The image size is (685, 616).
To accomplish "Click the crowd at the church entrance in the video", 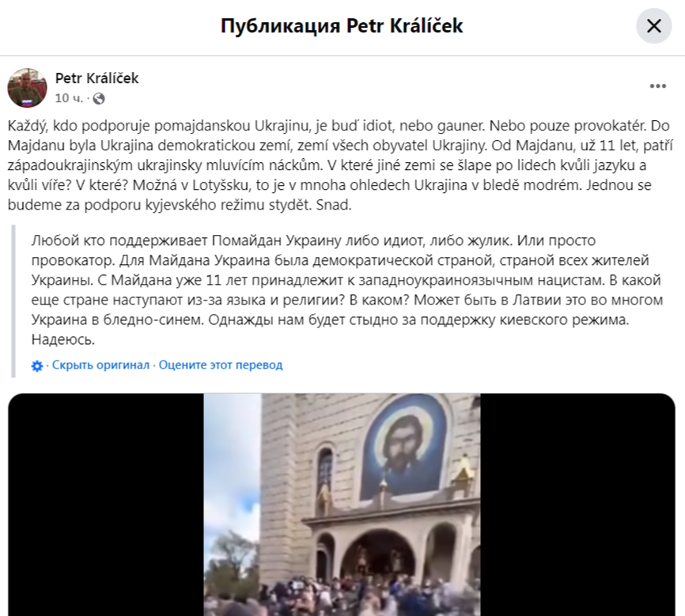I will 341,594.
